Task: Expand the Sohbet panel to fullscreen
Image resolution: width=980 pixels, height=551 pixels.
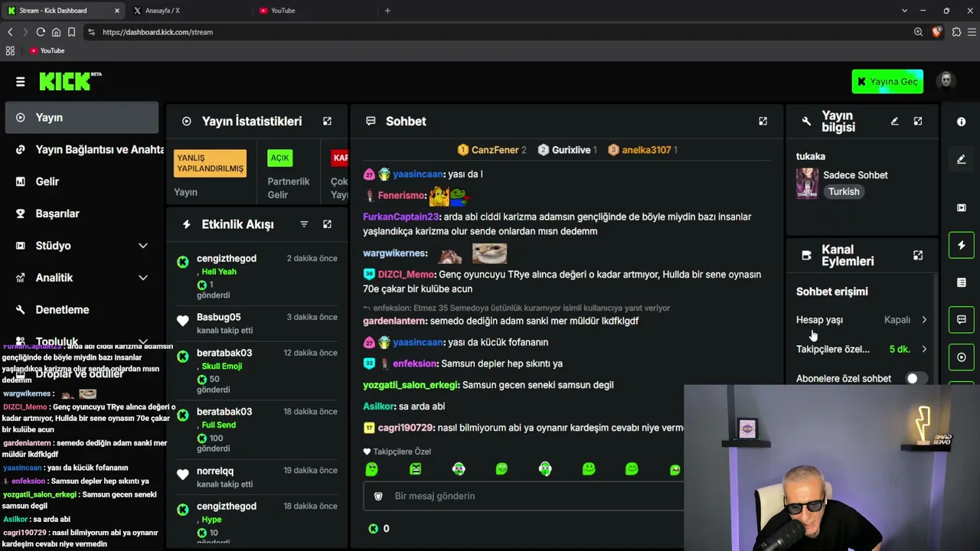Action: (763, 121)
